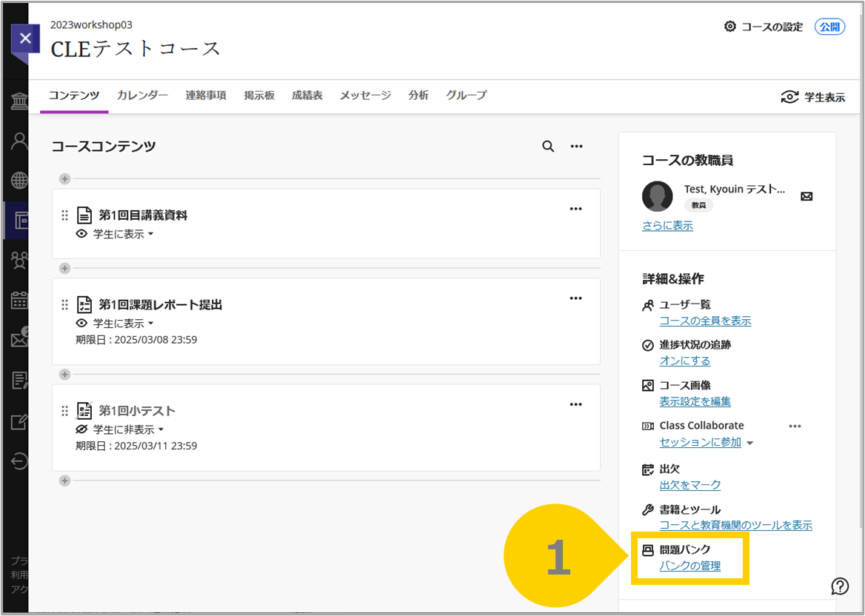Click the 出欠をマーク link

point(690,485)
